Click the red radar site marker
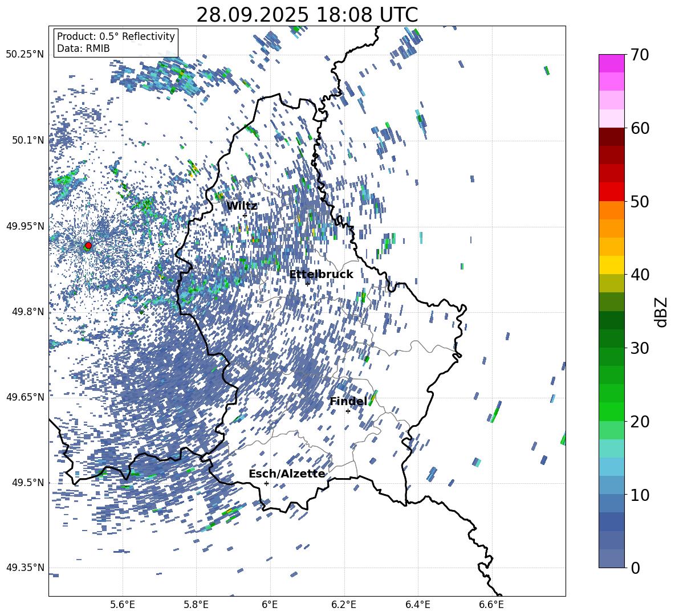Viewport: 675px width, 616px height. 88,246
